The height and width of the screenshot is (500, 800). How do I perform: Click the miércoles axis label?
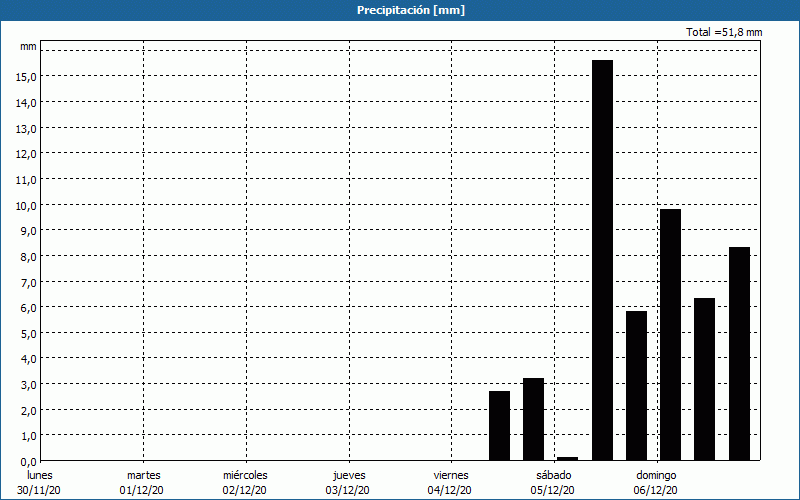click(x=245, y=475)
